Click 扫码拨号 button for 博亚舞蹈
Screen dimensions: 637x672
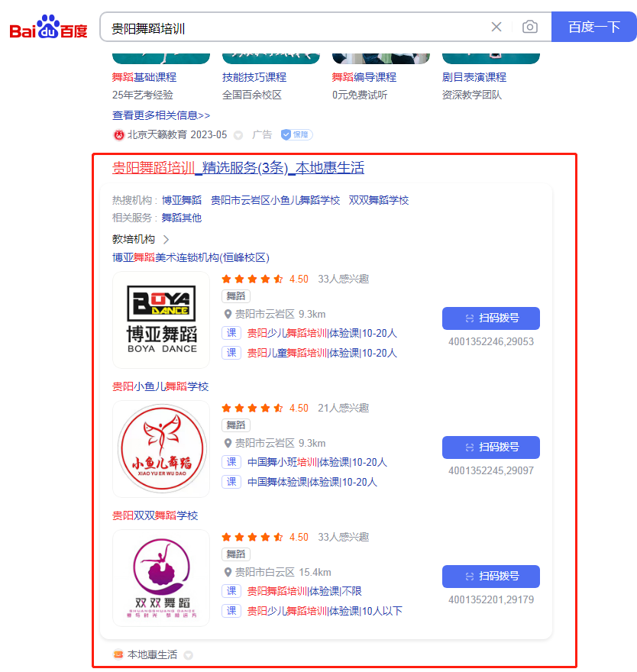(x=491, y=318)
